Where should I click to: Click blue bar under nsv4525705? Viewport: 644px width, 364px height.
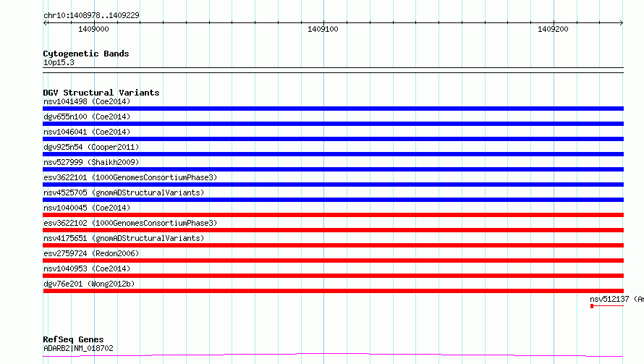click(x=333, y=200)
